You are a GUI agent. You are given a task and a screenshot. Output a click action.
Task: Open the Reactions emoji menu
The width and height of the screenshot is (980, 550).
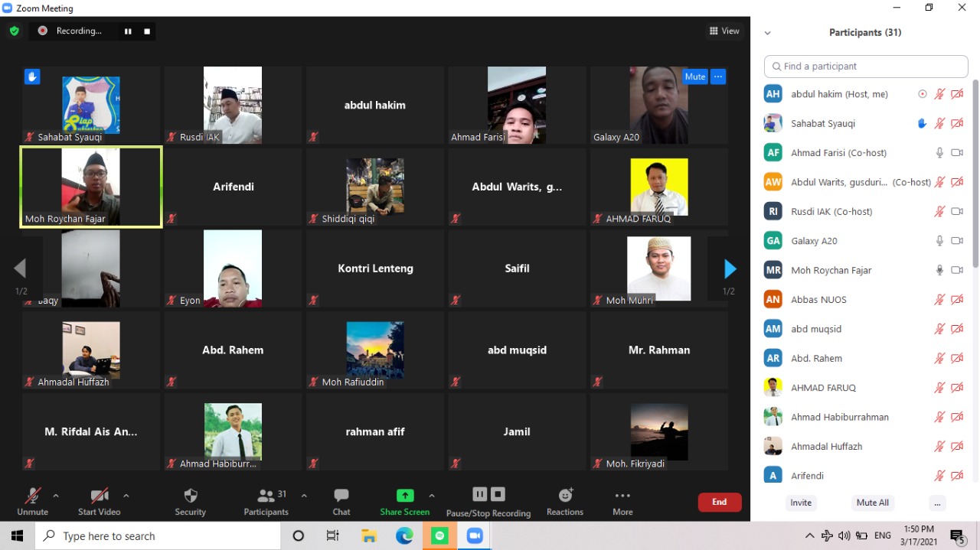click(565, 501)
